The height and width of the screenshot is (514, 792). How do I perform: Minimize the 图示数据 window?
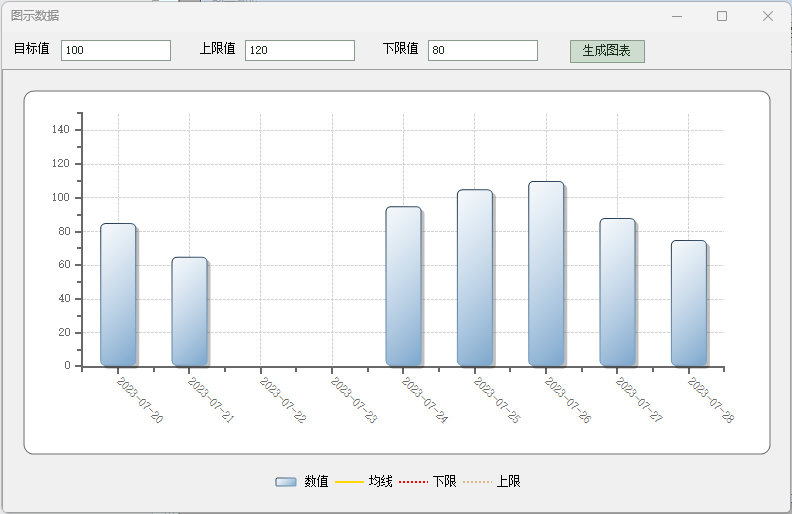point(677,16)
